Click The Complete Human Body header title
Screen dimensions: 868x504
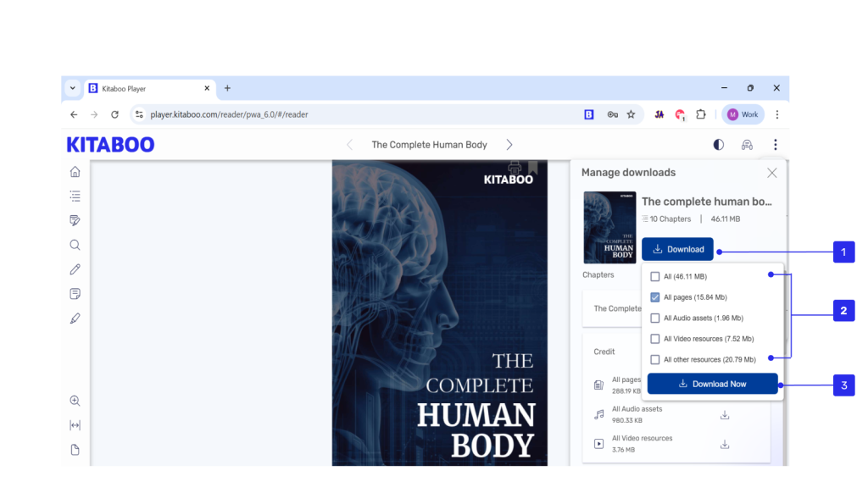pos(429,145)
